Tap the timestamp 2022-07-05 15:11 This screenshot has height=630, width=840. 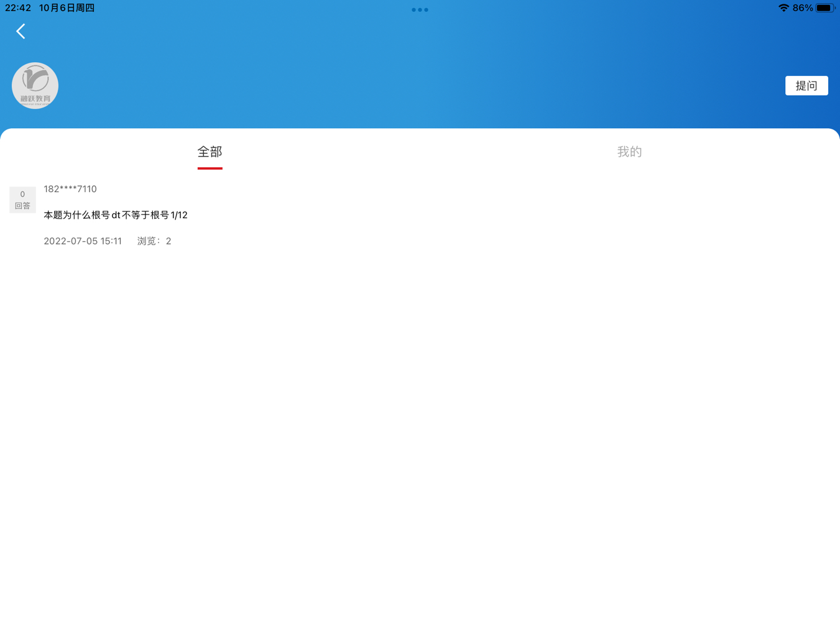83,241
